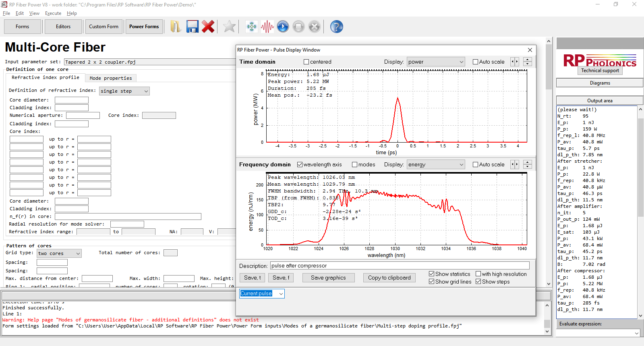Screen dimensions: 644x346
Task: Click the log pane vertical scrollbar
Action: [x=547, y=318]
